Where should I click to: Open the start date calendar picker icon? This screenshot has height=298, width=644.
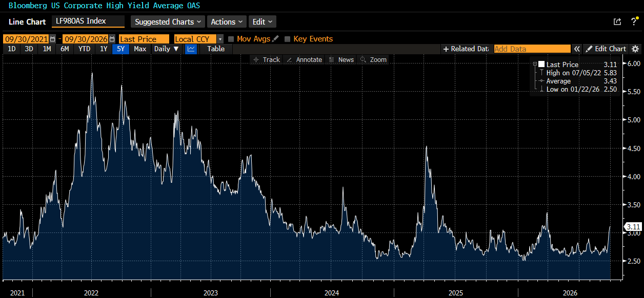coord(52,39)
